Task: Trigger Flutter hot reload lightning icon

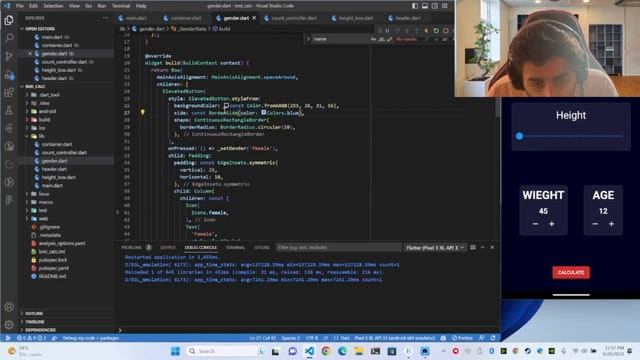Action: click(x=426, y=30)
